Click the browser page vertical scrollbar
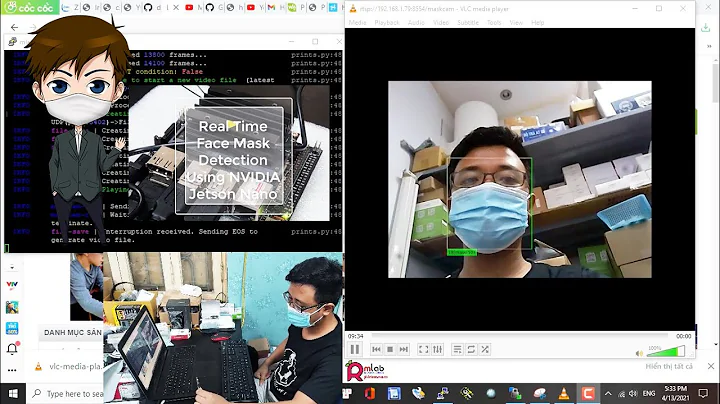Image resolution: width=720 pixels, height=404 pixels. 716,83
